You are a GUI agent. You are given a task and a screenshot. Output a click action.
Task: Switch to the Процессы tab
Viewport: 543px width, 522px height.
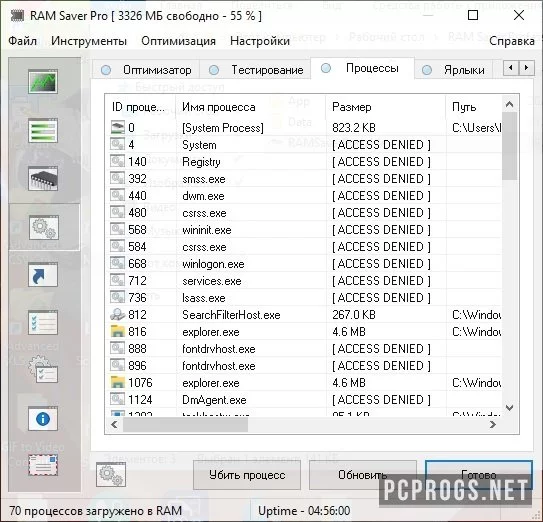[x=362, y=68]
